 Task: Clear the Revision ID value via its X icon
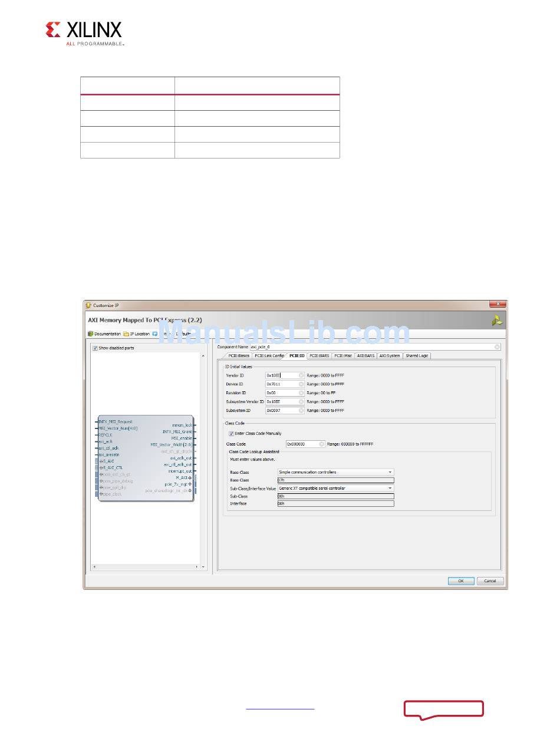pos(301,393)
